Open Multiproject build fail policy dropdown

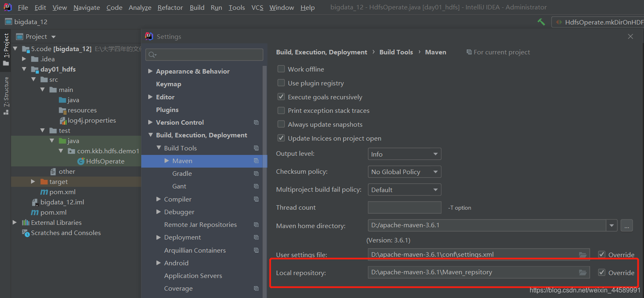pos(404,190)
